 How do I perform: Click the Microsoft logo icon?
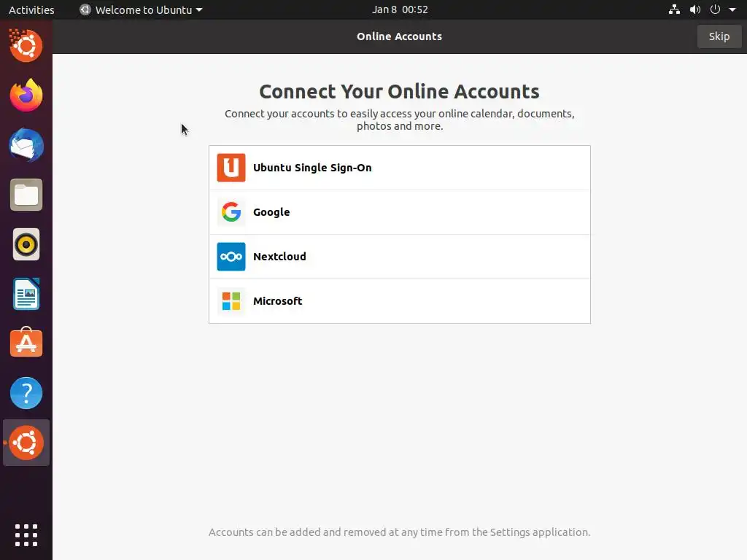[x=231, y=301]
